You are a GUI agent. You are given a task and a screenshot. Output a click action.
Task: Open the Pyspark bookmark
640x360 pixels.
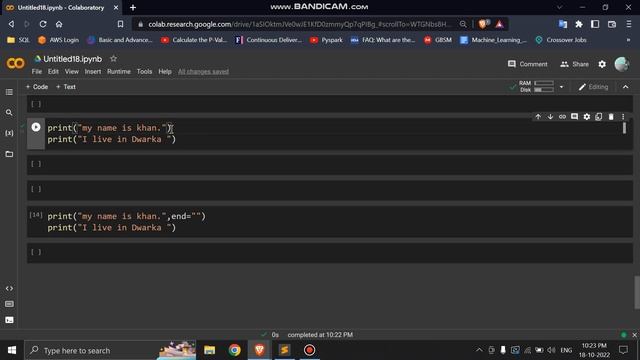click(x=327, y=40)
